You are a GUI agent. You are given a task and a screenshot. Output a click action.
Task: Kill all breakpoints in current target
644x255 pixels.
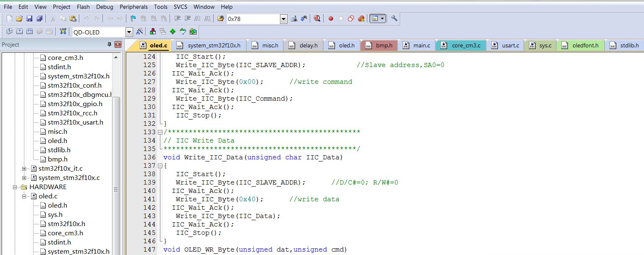pos(361,18)
